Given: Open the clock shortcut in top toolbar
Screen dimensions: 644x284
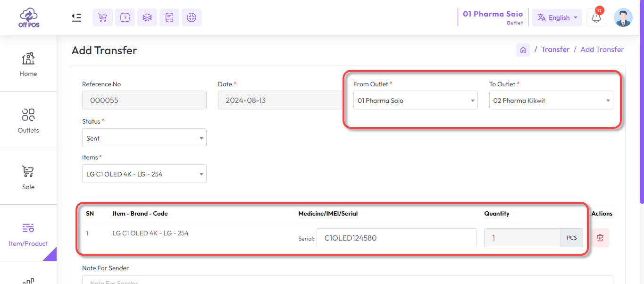Looking at the screenshot, I should pos(125,17).
